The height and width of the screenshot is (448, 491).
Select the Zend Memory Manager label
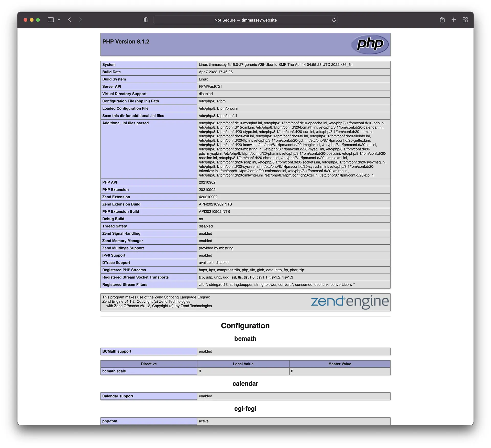pos(122,241)
